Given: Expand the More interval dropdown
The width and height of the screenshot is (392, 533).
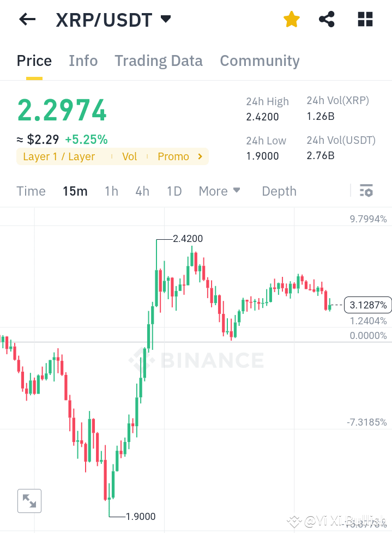Looking at the screenshot, I should pos(219,191).
